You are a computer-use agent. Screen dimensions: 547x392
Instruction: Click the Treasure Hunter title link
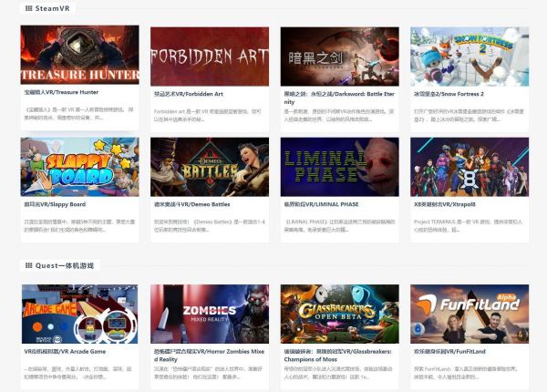point(61,92)
